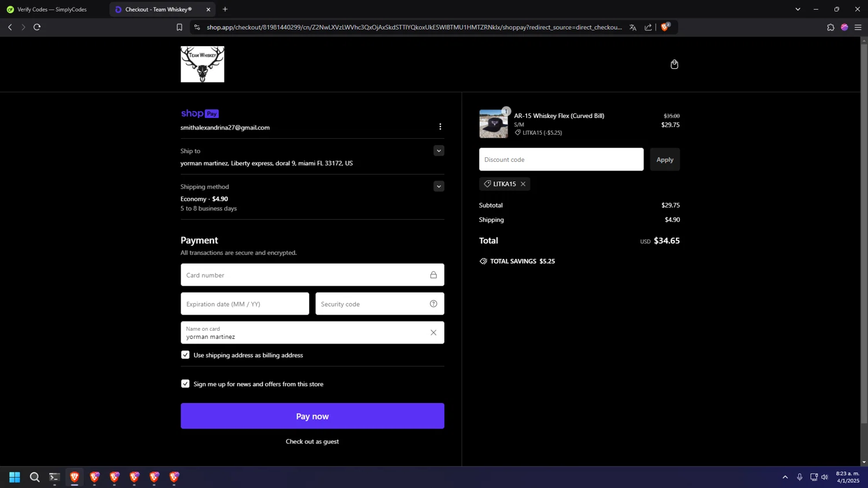This screenshot has height=488, width=868.
Task: Click Check out as guest link
Action: tap(312, 441)
